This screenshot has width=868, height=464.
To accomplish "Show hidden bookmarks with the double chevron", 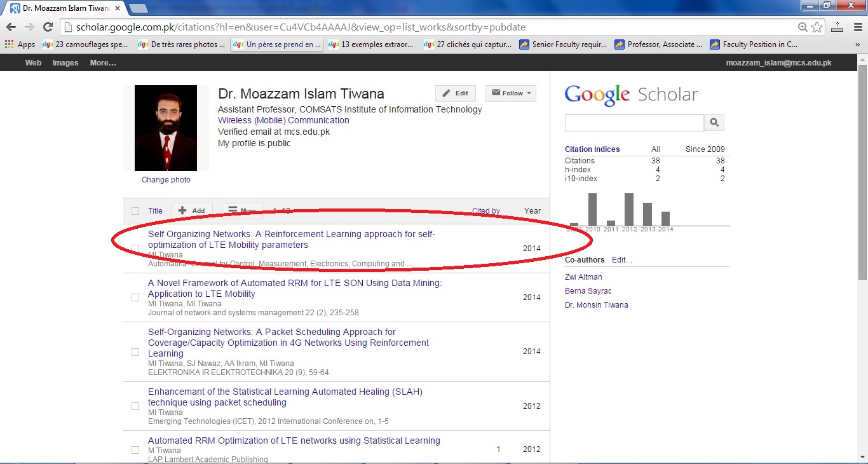I will point(858,44).
